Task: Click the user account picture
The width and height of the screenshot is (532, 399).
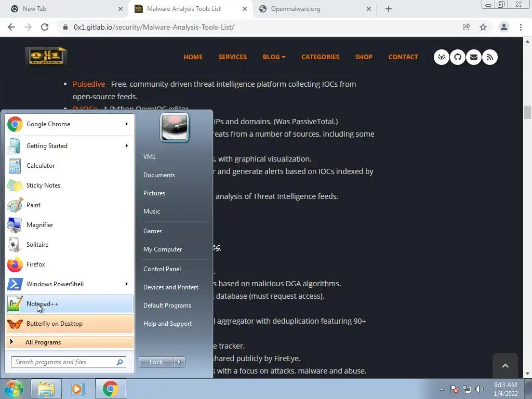Action: coord(175,128)
